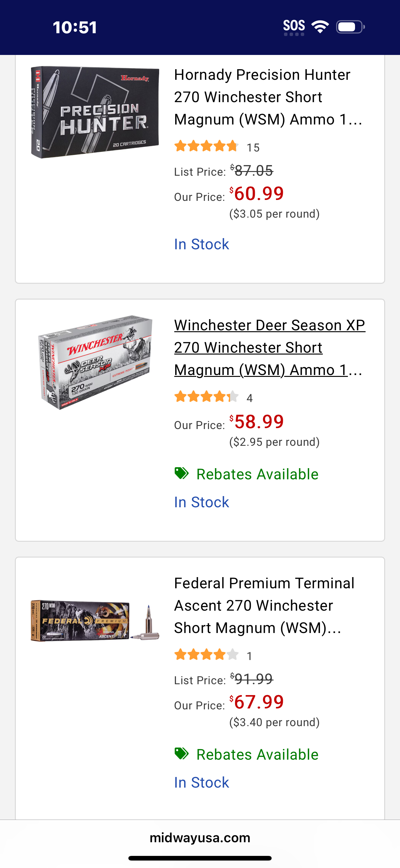Open Hornady Precision Hunter 270 WSM title
400x868 pixels.
click(x=269, y=97)
